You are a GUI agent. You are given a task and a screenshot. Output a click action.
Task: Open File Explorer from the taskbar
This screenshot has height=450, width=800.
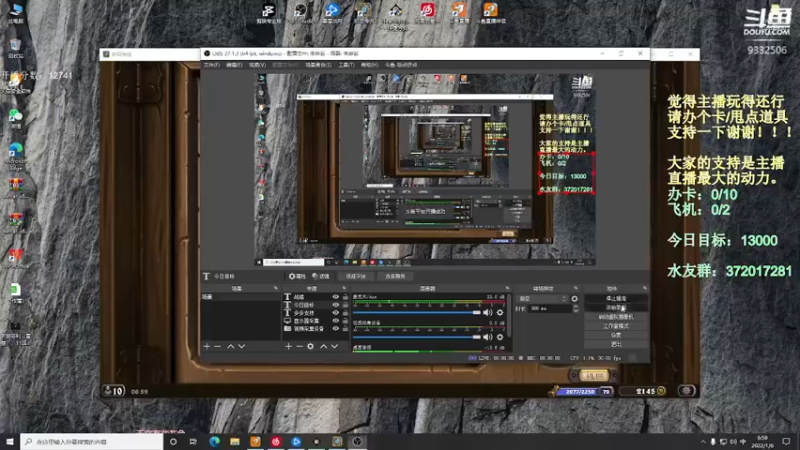[235, 441]
